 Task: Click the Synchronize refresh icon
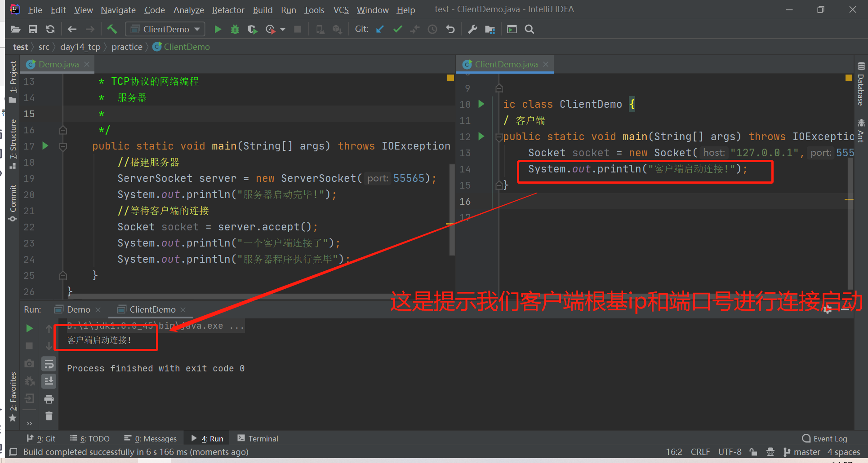50,30
